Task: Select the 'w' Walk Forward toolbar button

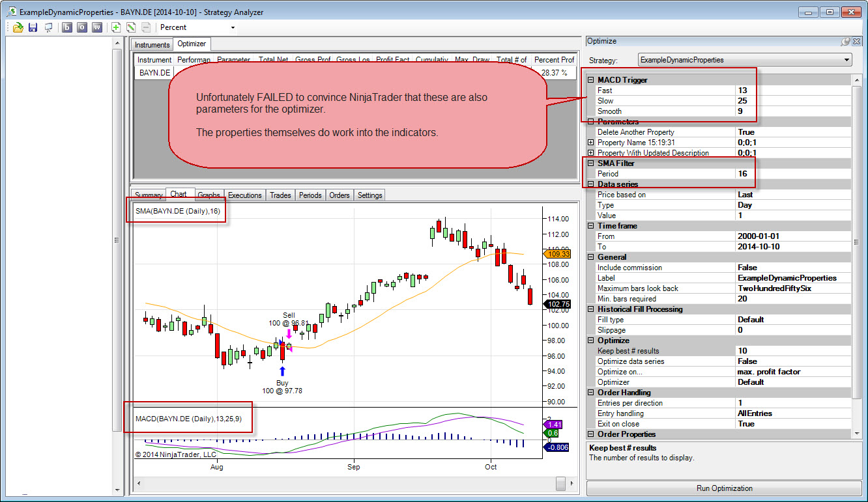Action: (x=97, y=27)
